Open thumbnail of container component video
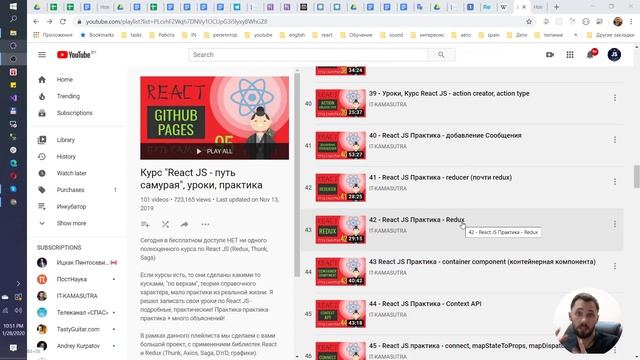This screenshot has width=640, height=360. point(340,272)
